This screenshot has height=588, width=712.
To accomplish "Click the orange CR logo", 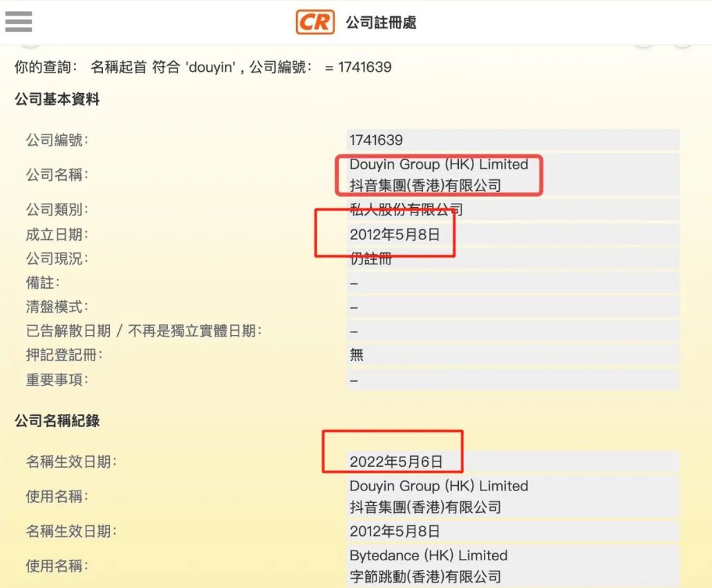I will (314, 22).
